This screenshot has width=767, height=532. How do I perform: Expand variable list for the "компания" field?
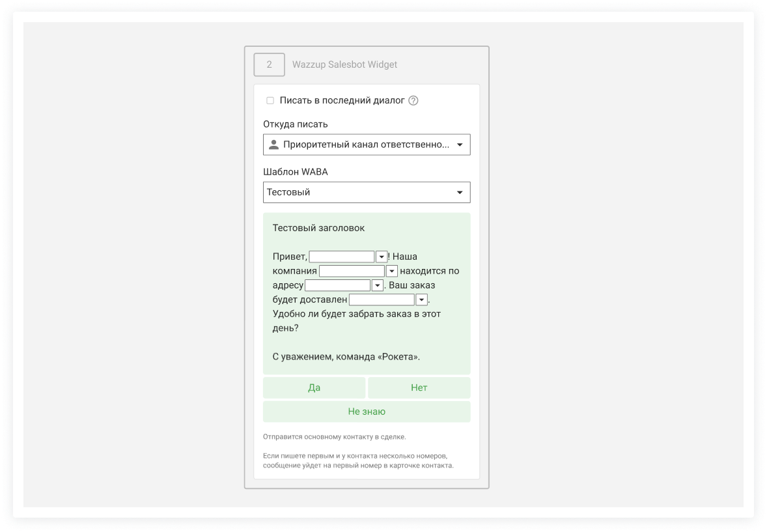(x=391, y=272)
